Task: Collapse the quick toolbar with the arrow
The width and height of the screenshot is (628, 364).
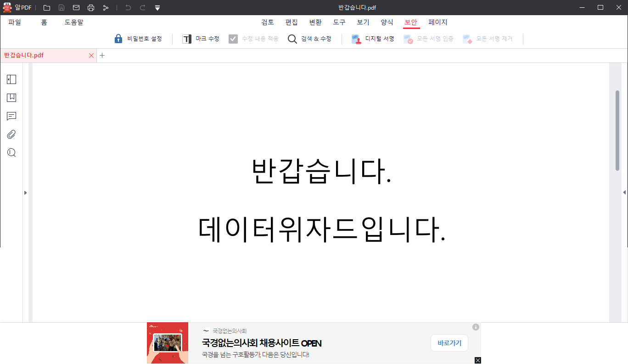Action: coord(157,7)
